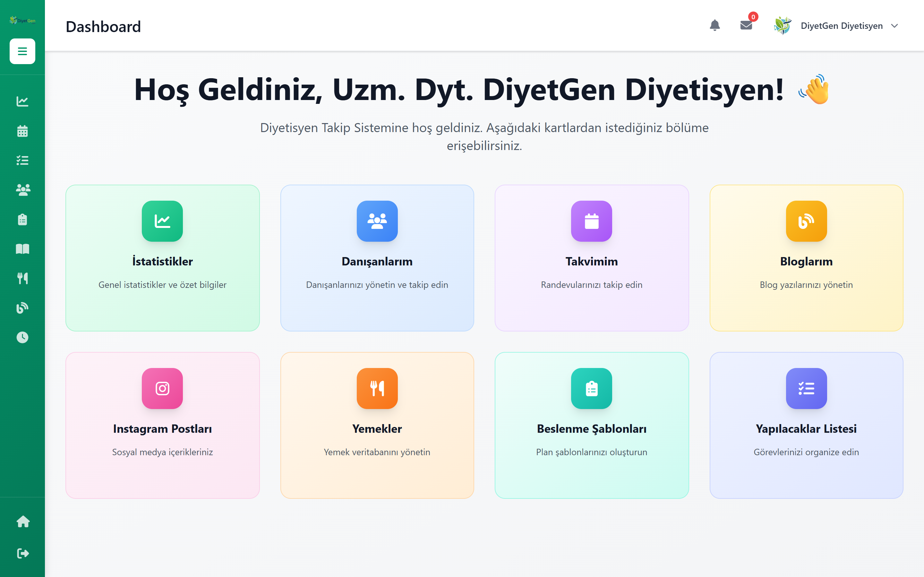Open the Instagram Postları card
Image resolution: width=924 pixels, height=577 pixels.
point(162,425)
